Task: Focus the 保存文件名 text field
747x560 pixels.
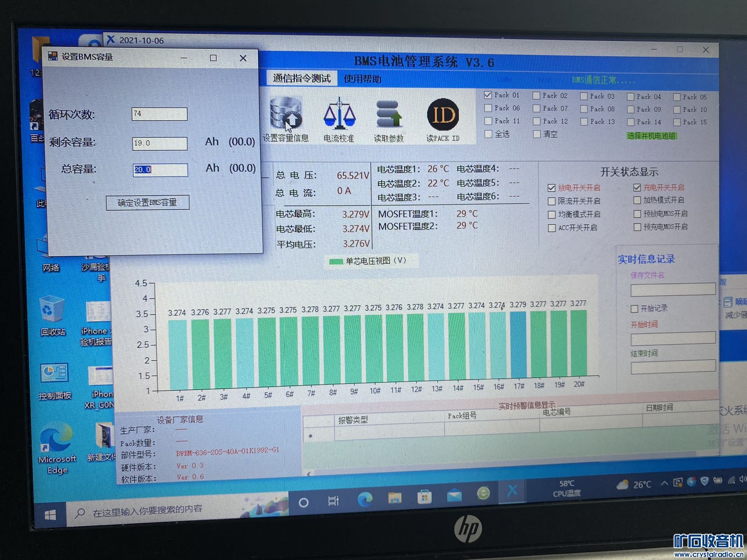Action: coord(673,289)
